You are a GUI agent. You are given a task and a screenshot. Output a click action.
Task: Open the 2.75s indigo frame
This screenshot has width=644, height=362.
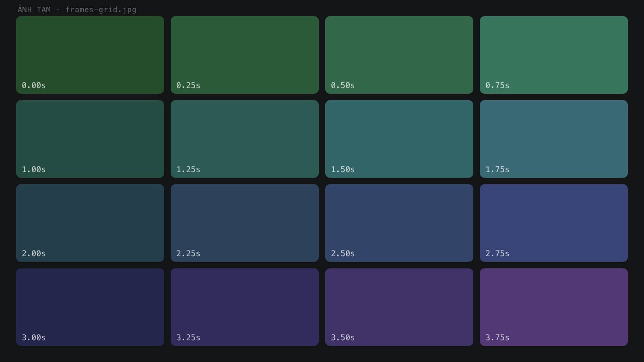click(x=554, y=223)
